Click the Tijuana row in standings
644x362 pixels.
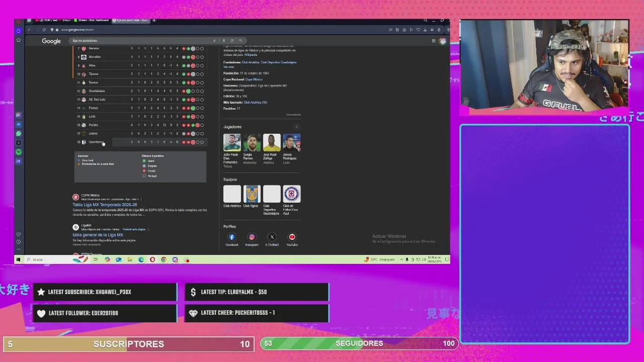(x=140, y=74)
